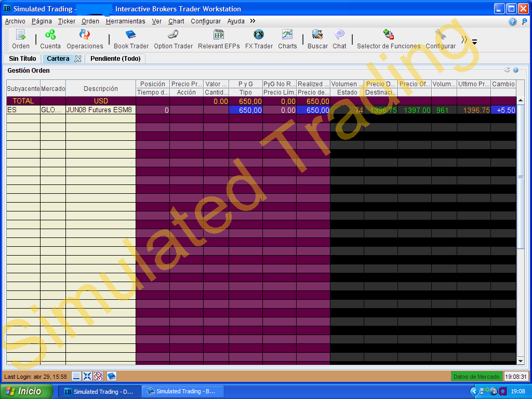Launch Book Trader from toolbar
Image resolution: width=532 pixels, height=399 pixels.
click(131, 39)
